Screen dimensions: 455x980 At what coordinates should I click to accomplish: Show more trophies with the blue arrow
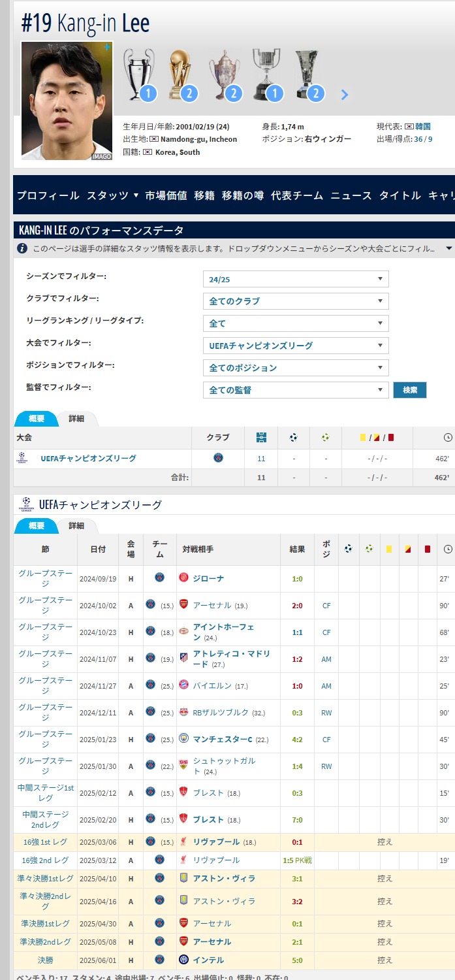tap(345, 95)
